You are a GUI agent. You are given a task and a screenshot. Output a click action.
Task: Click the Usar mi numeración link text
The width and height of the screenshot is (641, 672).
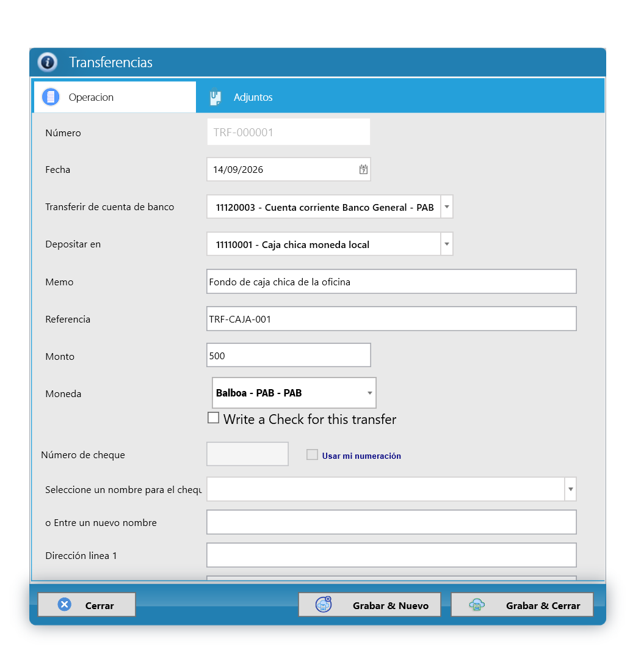361,456
